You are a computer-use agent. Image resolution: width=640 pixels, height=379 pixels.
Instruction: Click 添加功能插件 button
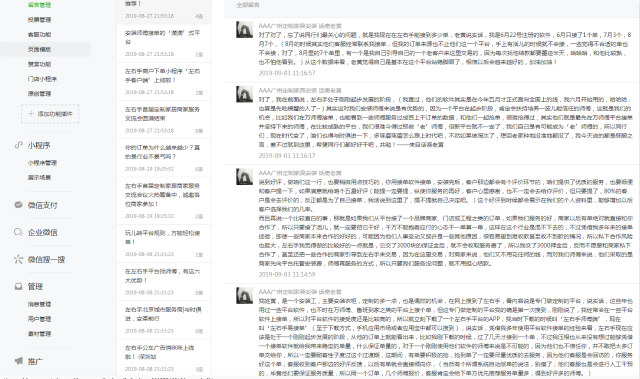[50, 114]
